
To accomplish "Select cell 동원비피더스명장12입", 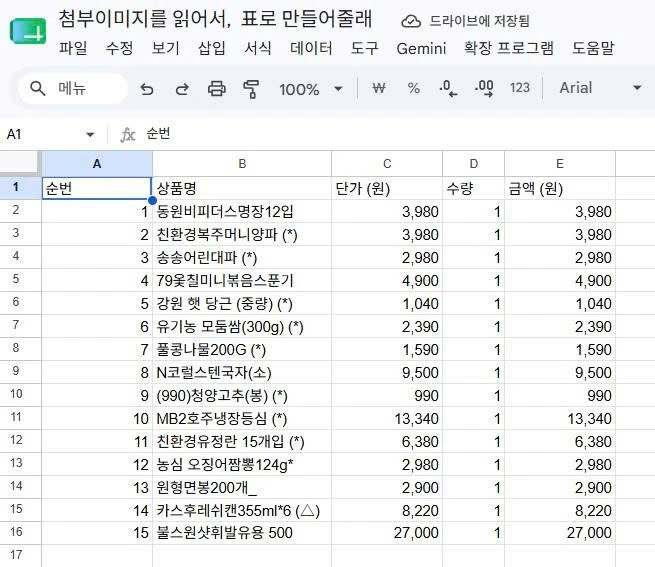I will point(242,211).
